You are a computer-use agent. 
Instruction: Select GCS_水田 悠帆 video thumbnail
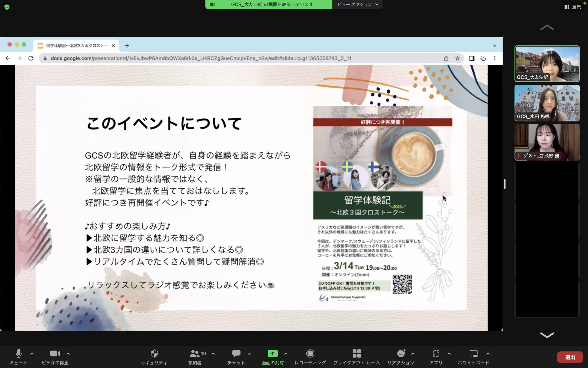pos(547,103)
